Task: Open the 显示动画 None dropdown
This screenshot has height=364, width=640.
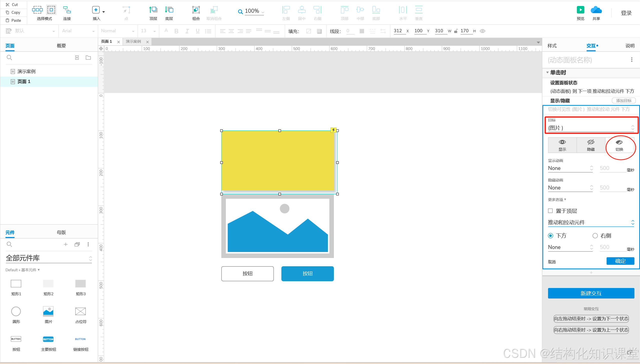Action: [x=570, y=168]
